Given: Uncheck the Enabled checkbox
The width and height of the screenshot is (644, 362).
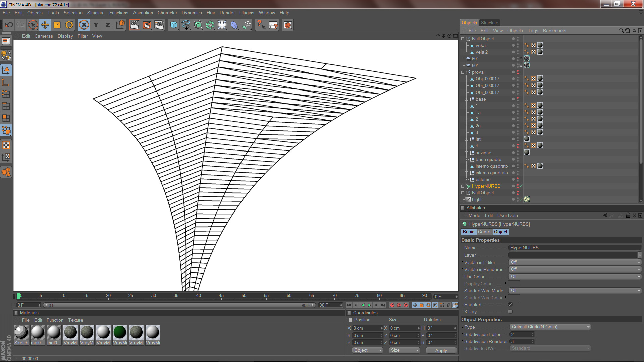Looking at the screenshot, I should 510,305.
